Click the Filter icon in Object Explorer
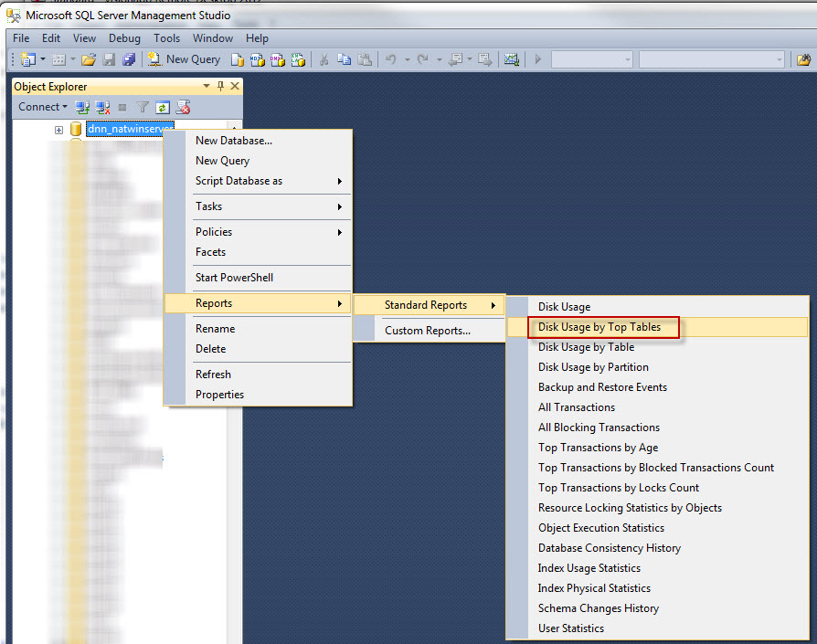Viewport: 817px width, 644px height. click(142, 107)
